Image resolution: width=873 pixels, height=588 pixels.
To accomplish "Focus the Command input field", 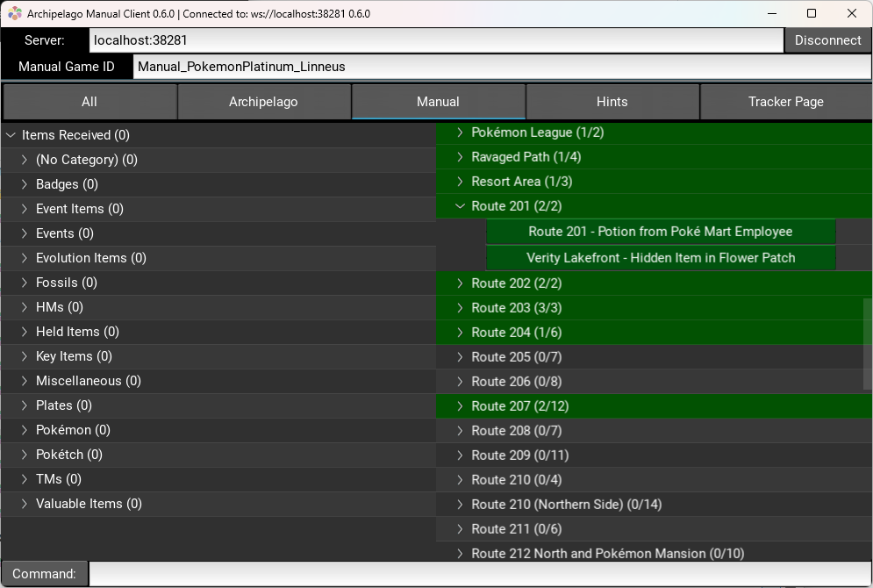I will (480, 574).
